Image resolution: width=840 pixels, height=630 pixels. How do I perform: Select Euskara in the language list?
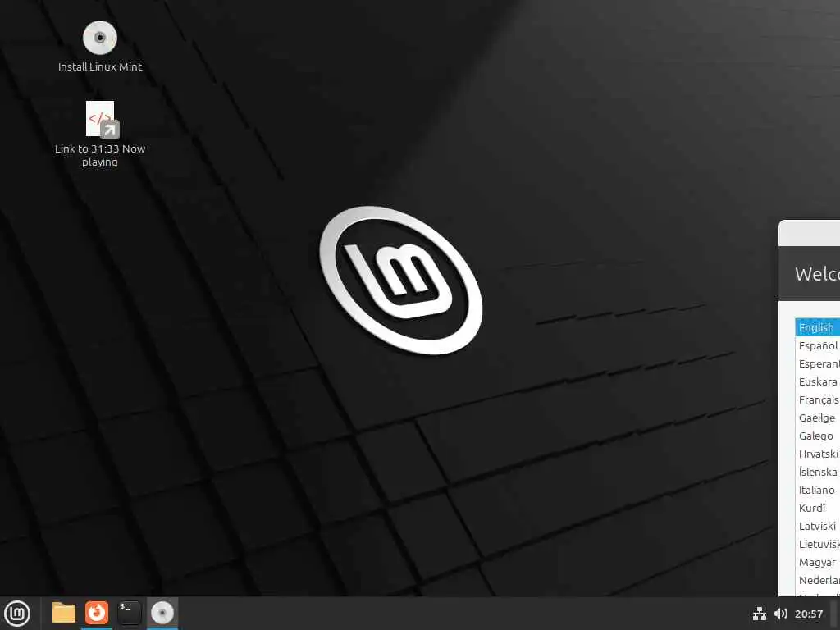(x=818, y=381)
